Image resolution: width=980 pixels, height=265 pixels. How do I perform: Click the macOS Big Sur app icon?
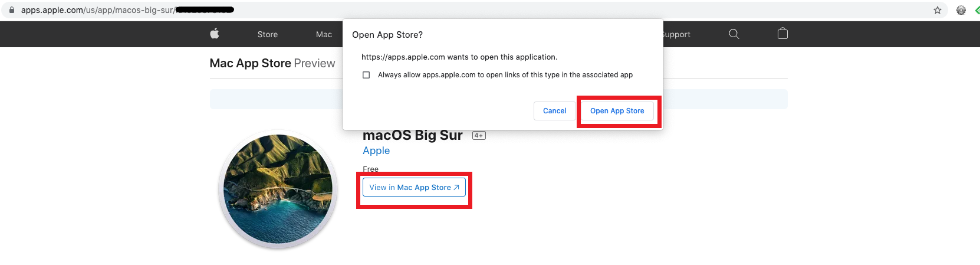click(278, 189)
